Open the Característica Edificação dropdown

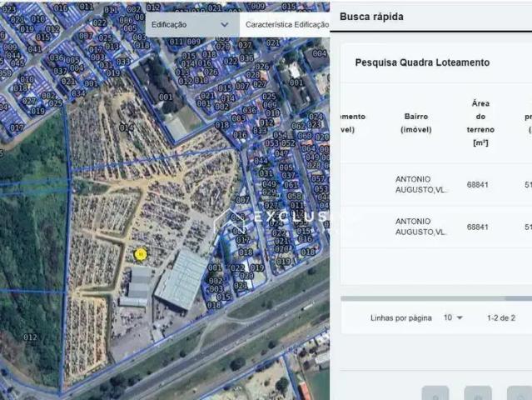coord(285,25)
